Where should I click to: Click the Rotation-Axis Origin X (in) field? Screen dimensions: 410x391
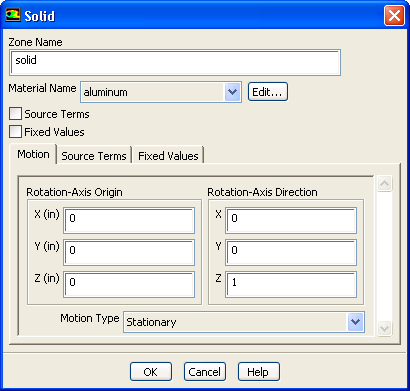point(129,220)
